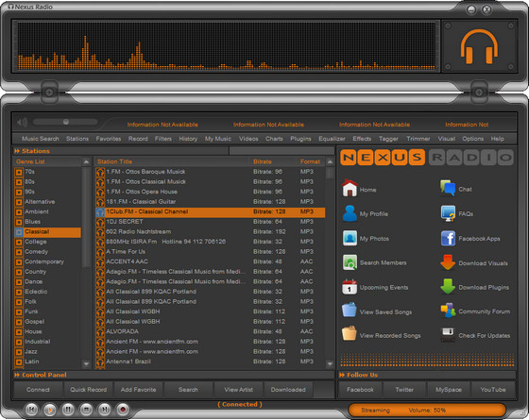Open View Saved Songs folder icon
This screenshot has height=420, width=529.
click(x=350, y=311)
